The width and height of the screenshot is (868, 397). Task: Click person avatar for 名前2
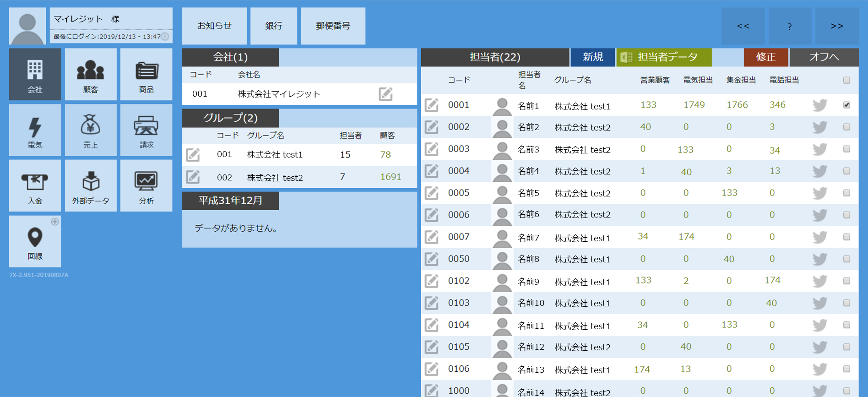coord(502,128)
